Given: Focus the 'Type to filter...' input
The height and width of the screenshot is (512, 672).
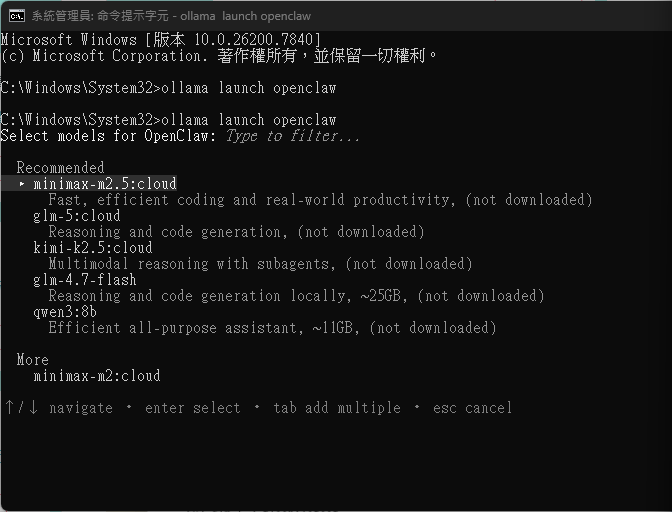Looking at the screenshot, I should (292, 136).
